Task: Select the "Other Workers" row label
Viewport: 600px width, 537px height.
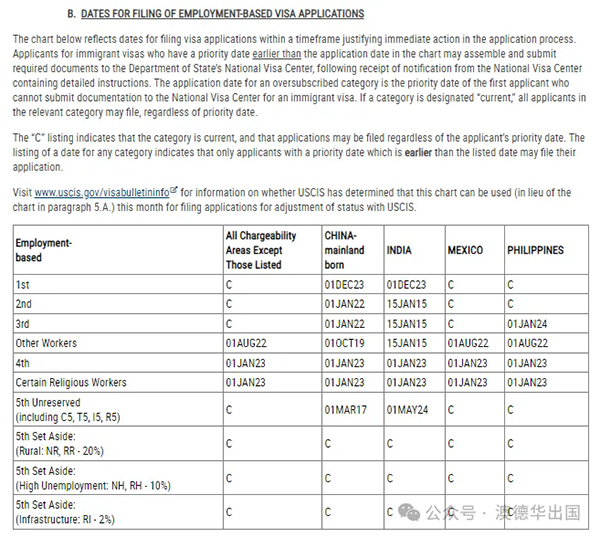Action: point(46,343)
